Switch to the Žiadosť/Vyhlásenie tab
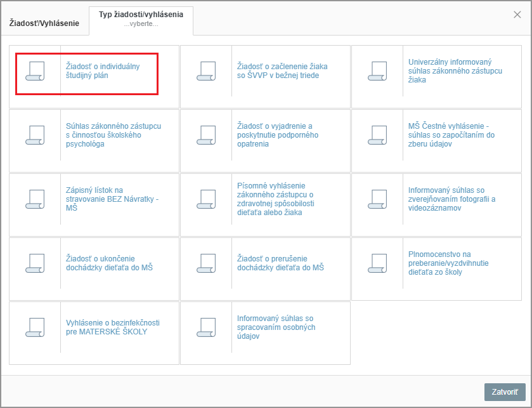Viewport: 532px width, 408px height. pyautogui.click(x=44, y=23)
